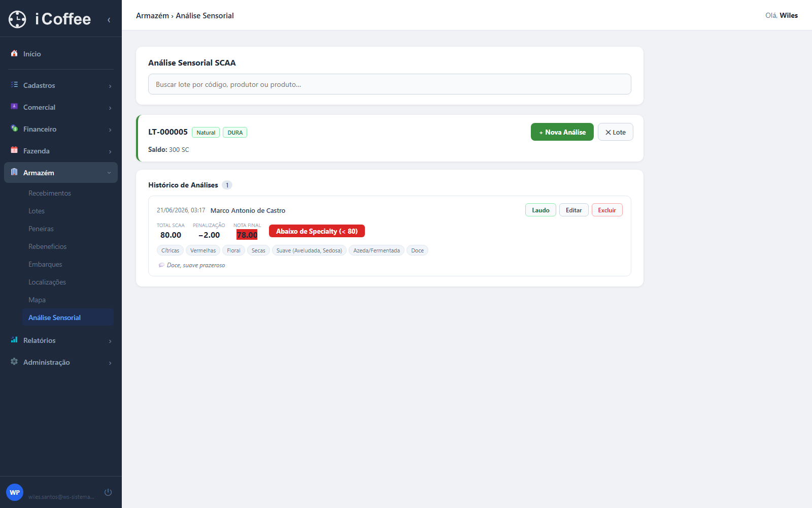The image size is (812, 508).
Task: Open the Laudo report button
Action: 540,210
